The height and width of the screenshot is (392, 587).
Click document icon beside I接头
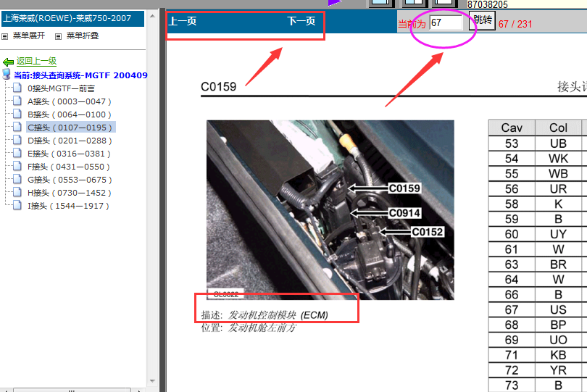coord(17,205)
